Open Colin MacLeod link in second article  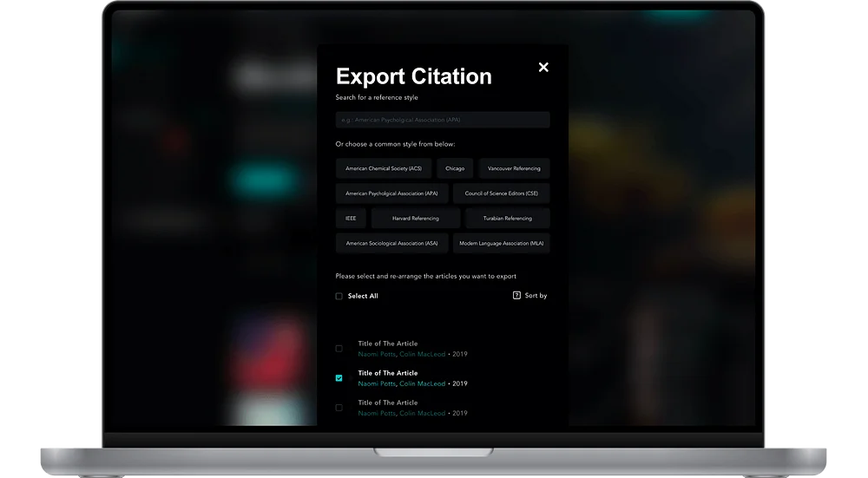coord(423,383)
